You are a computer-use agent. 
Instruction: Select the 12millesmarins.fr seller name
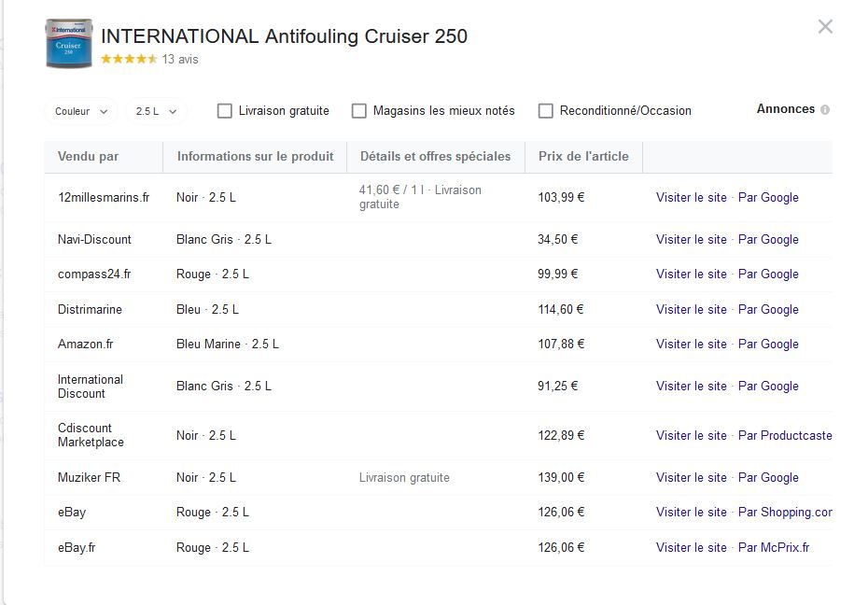[x=104, y=198]
